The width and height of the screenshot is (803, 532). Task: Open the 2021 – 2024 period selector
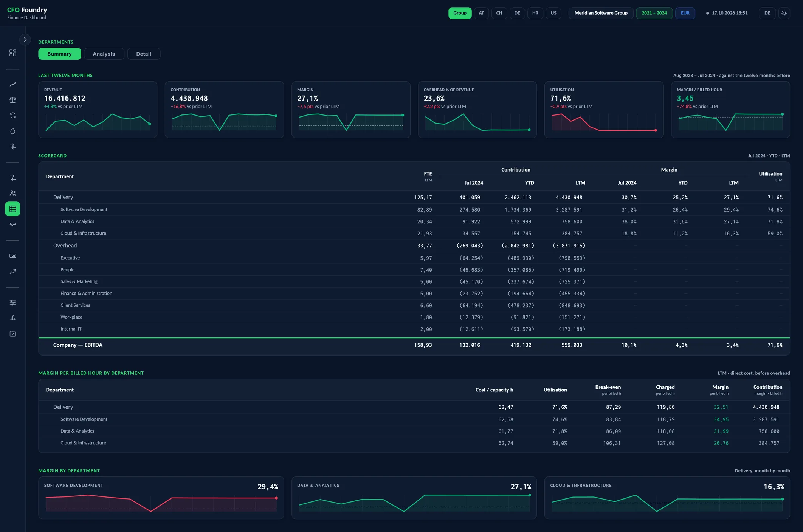654,13
